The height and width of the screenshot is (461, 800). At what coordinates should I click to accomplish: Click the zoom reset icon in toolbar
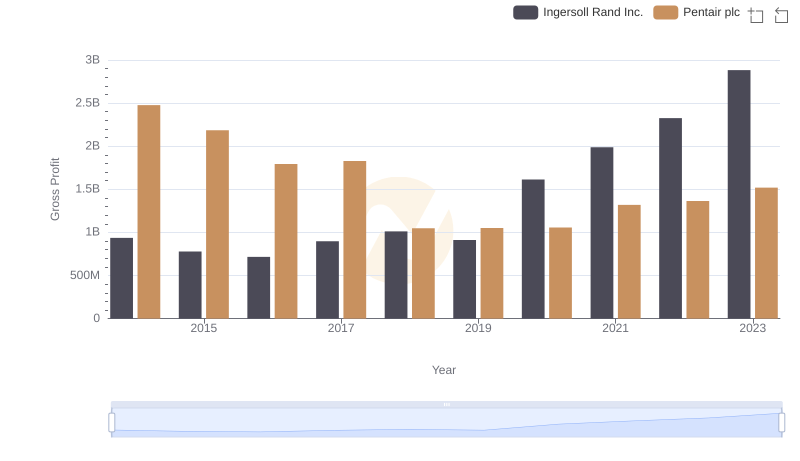click(x=782, y=15)
